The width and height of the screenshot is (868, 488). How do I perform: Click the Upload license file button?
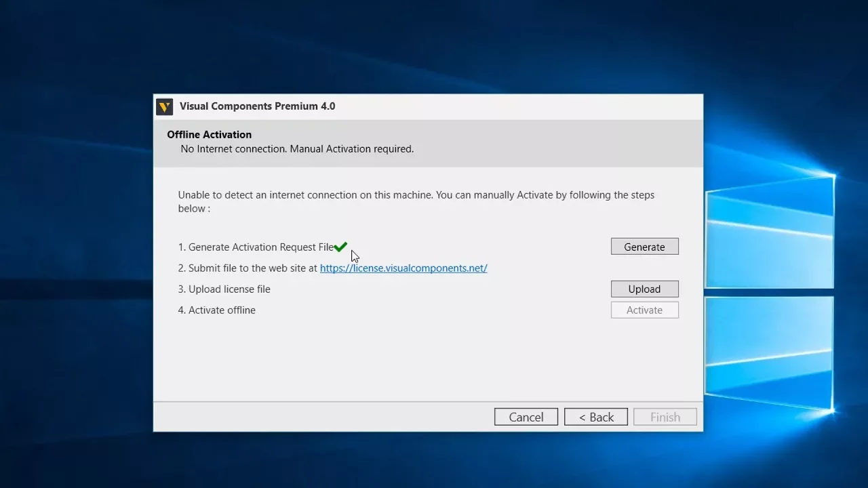[x=644, y=289]
